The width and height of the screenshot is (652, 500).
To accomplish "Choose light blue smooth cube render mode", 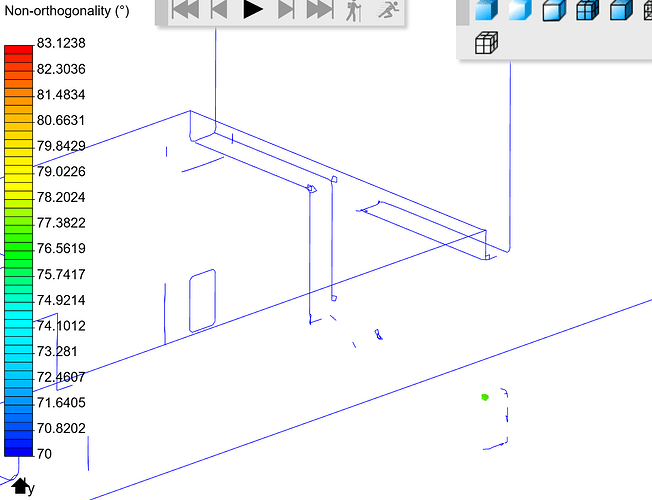I will point(520,10).
